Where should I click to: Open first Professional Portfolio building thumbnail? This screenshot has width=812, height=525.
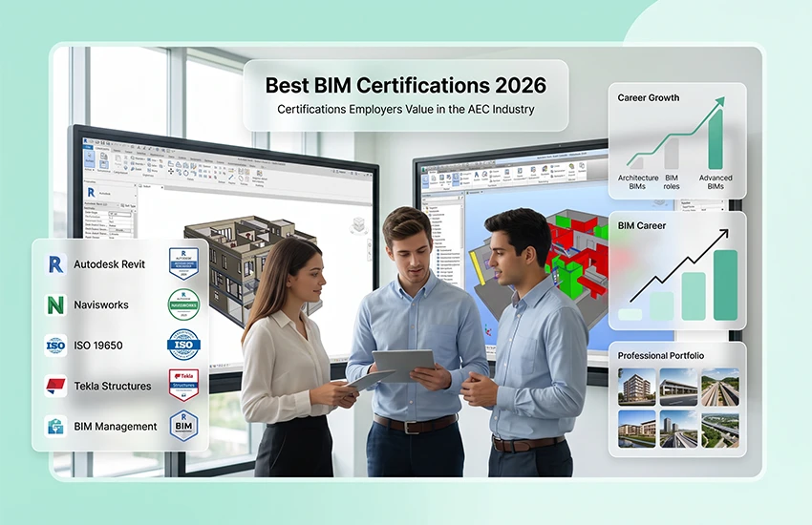point(637,387)
